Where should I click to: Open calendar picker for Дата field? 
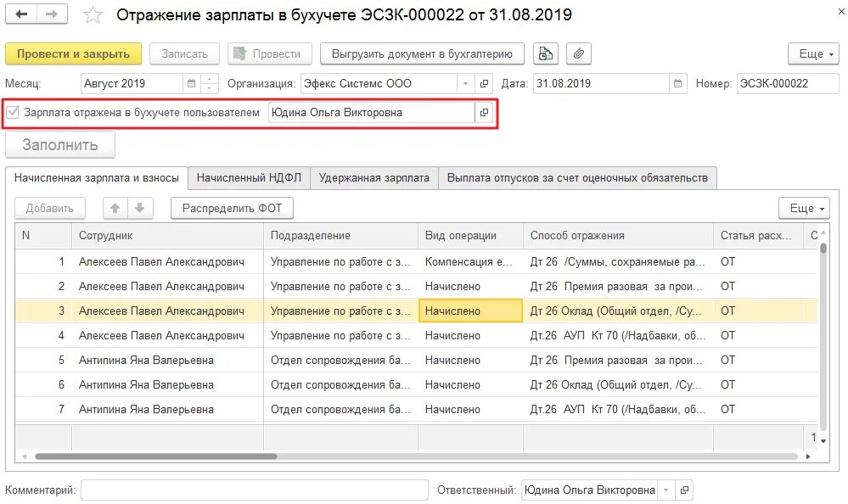(x=677, y=83)
